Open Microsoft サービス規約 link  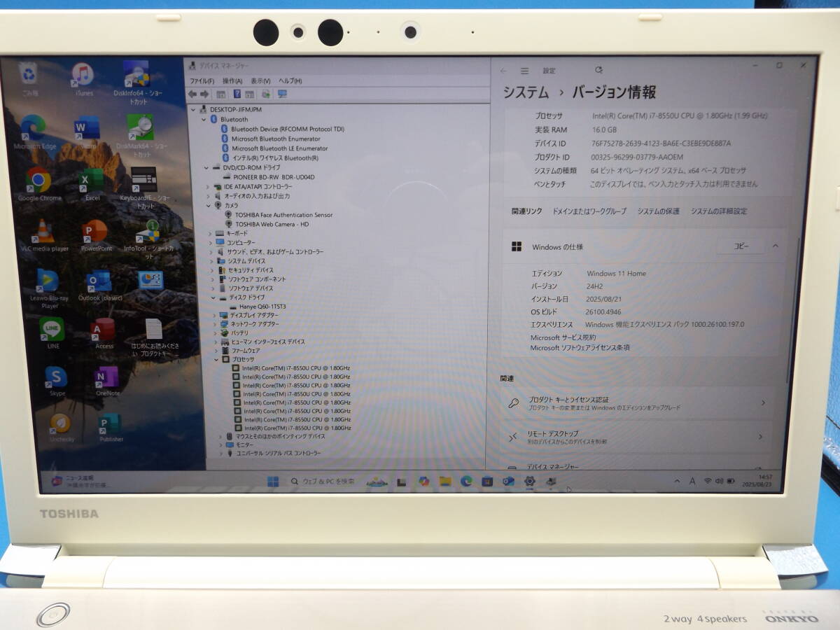click(x=563, y=338)
